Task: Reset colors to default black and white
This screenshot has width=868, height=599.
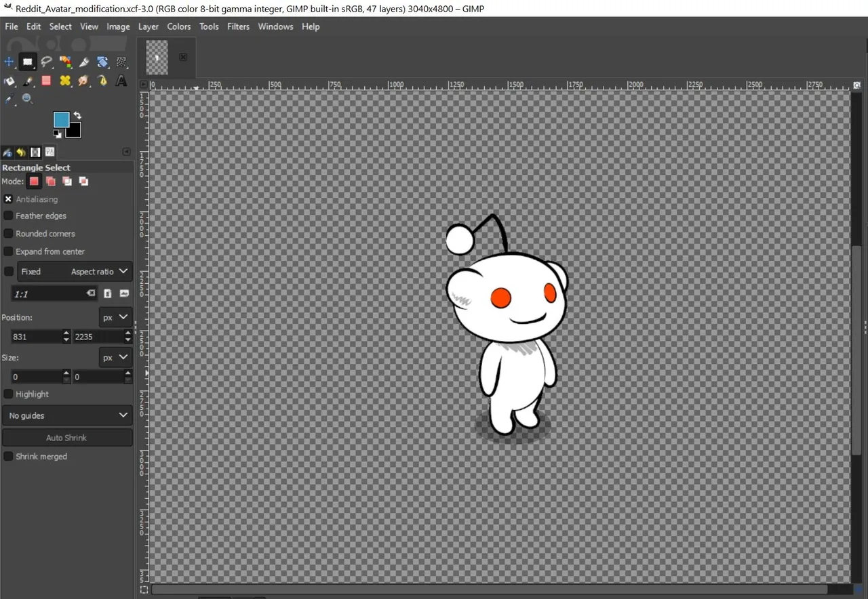Action: point(57,134)
